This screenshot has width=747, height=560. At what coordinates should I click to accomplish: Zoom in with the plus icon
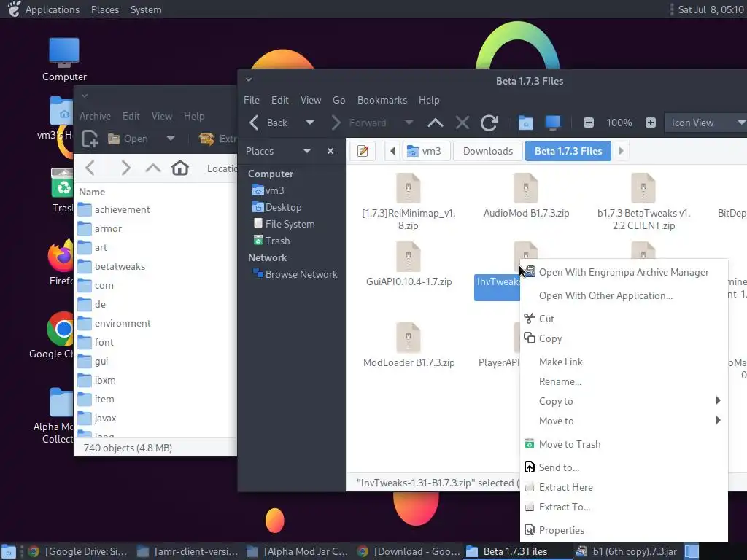point(650,122)
